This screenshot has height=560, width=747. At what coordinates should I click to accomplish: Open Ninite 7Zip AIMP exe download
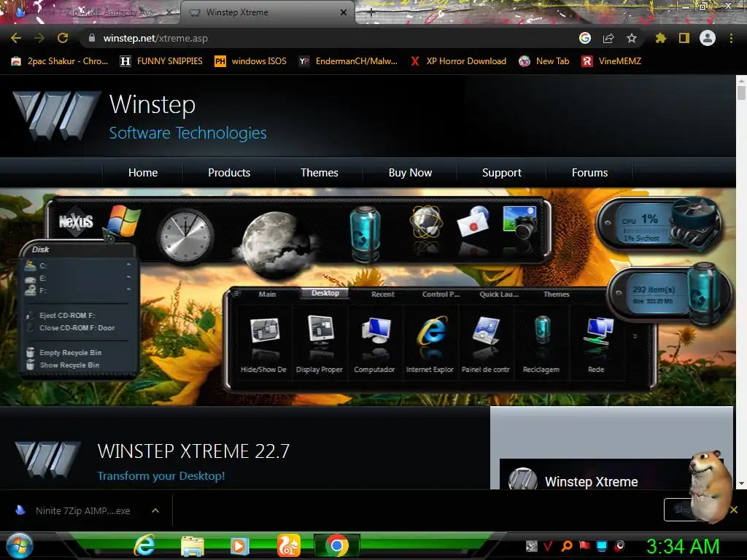pyautogui.click(x=74, y=510)
